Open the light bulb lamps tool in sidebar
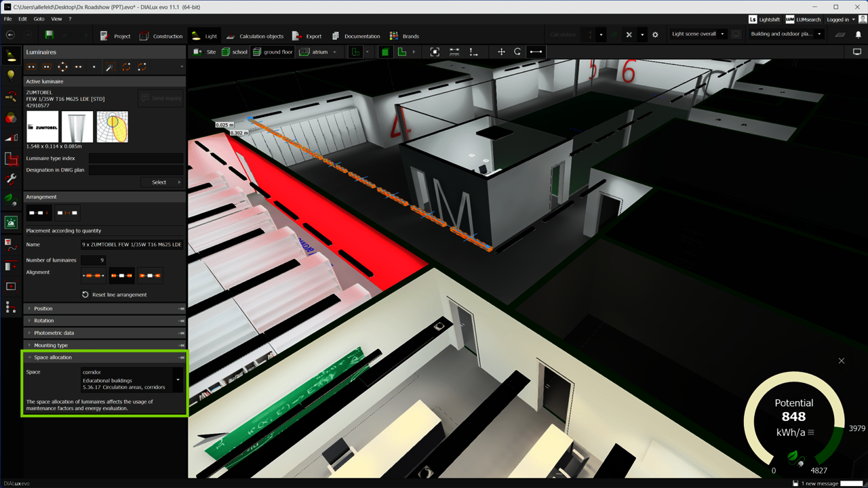This screenshot has width=868, height=488. [x=11, y=75]
